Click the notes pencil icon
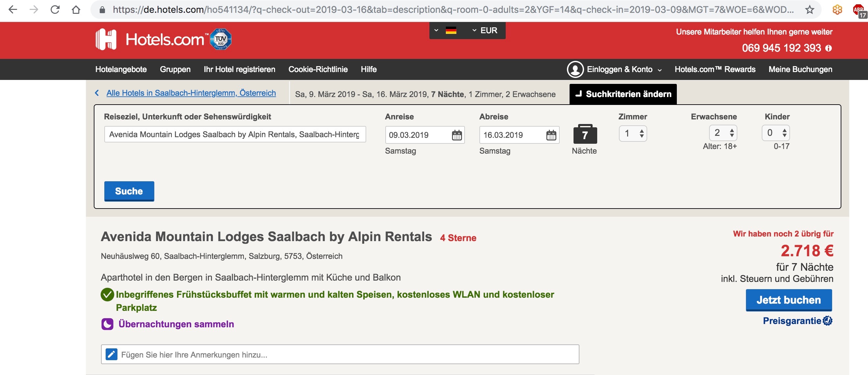 [112, 355]
